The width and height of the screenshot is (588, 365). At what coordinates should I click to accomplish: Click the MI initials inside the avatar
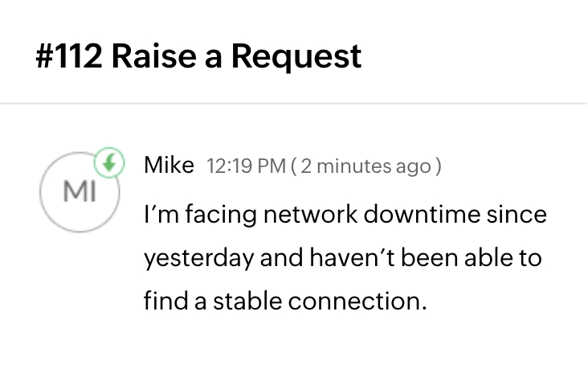pos(79,193)
